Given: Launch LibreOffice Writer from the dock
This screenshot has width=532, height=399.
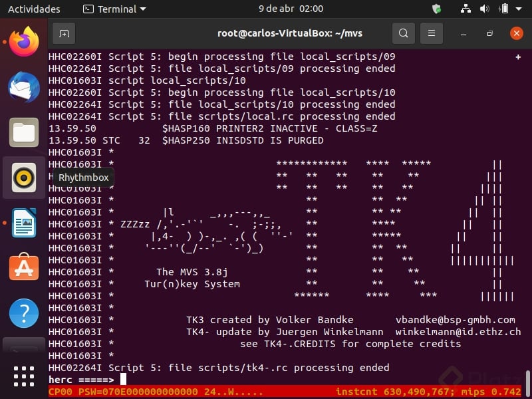Looking at the screenshot, I should pyautogui.click(x=24, y=223).
